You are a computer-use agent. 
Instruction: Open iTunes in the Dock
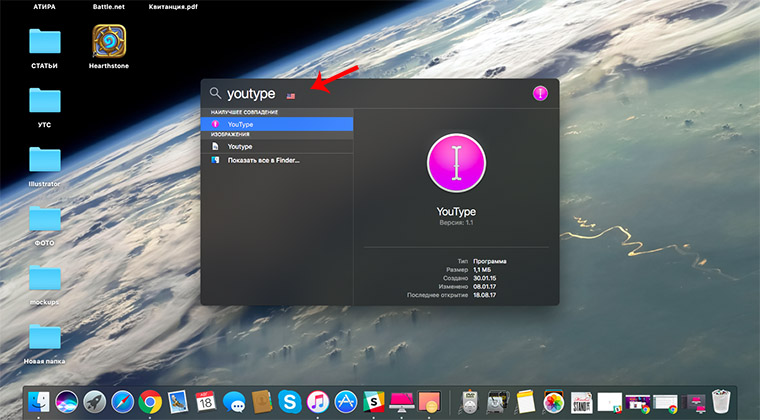318,402
